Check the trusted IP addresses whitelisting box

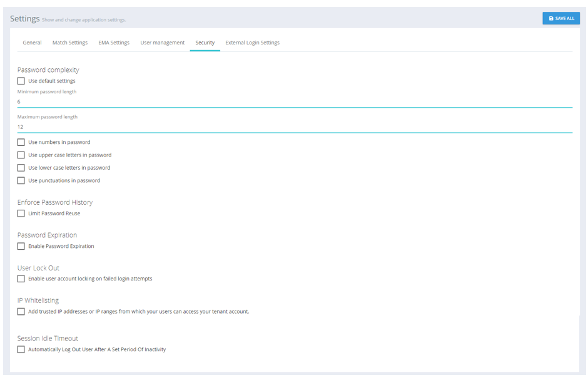point(21,311)
